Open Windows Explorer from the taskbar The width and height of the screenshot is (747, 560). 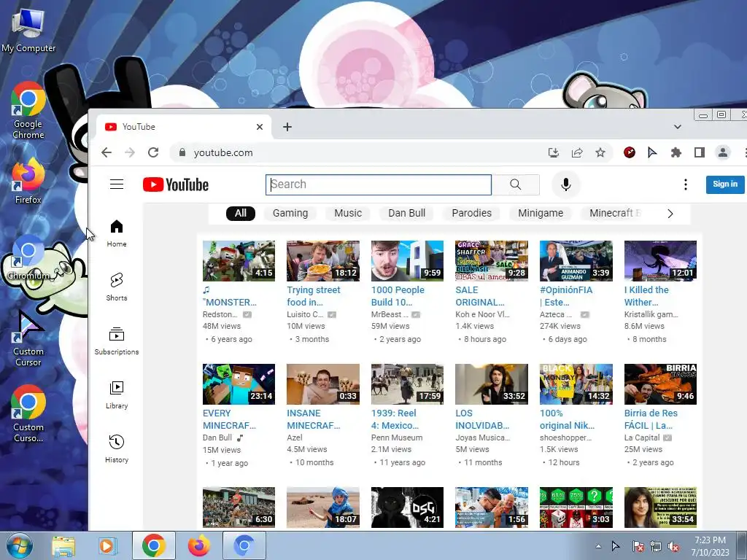coord(63,545)
